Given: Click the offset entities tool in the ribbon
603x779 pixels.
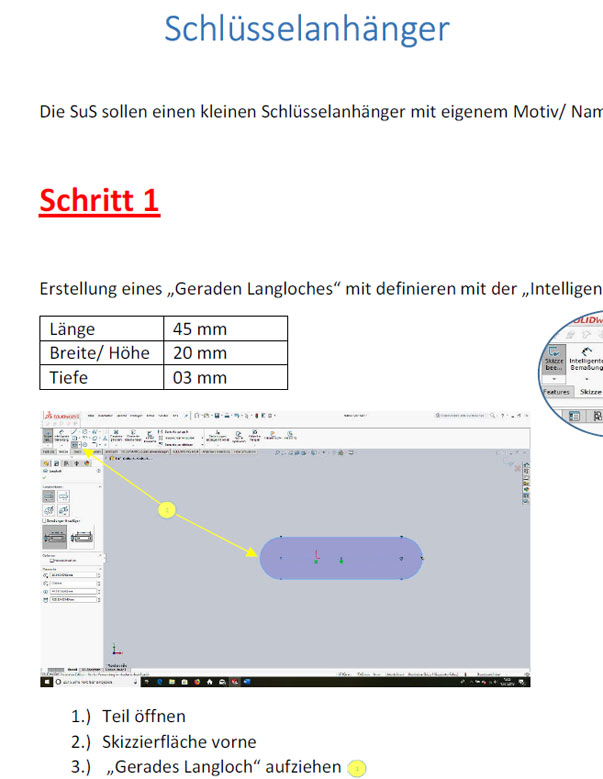Looking at the screenshot, I should pyautogui.click(x=150, y=437).
